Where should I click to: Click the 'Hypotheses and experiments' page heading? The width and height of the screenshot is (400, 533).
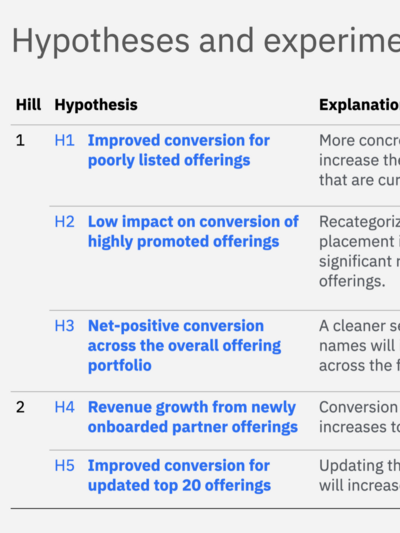[x=206, y=41]
